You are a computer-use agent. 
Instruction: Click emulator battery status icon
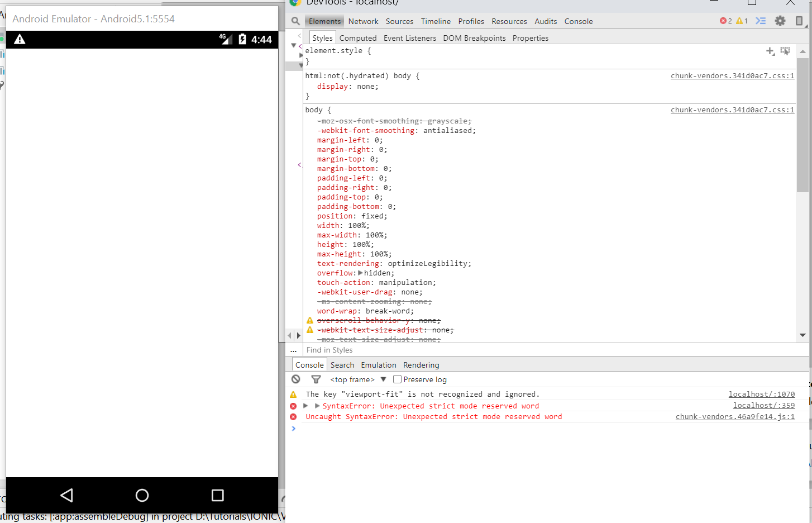(242, 39)
